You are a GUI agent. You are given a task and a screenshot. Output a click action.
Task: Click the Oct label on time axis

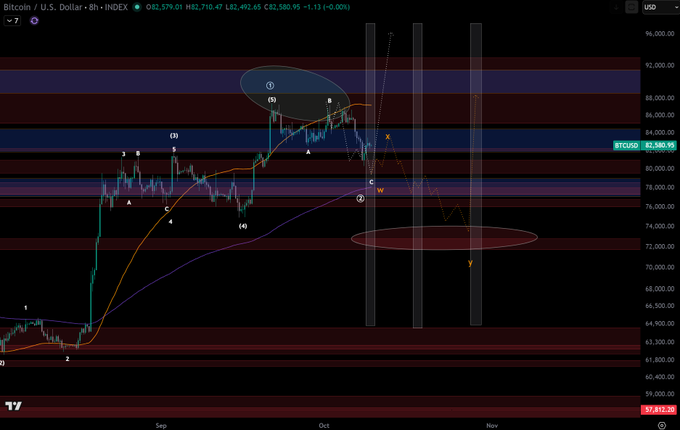point(324,425)
